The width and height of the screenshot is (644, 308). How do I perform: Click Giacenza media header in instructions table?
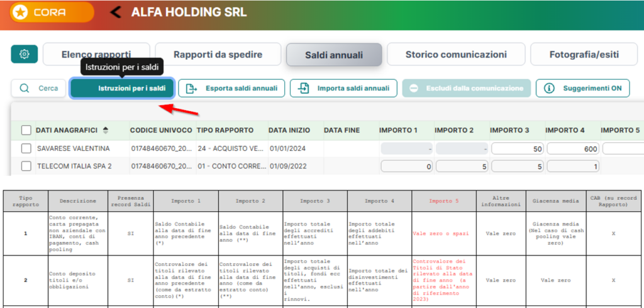pyautogui.click(x=556, y=201)
